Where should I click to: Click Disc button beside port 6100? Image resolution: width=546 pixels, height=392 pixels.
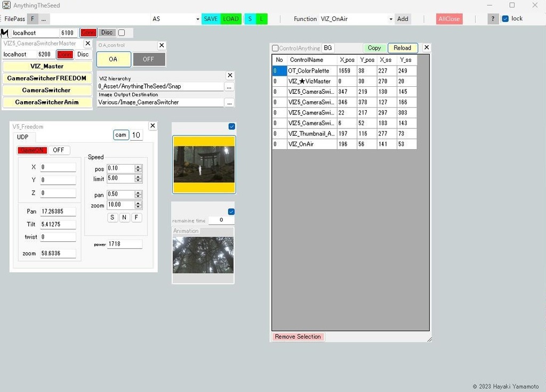(107, 32)
